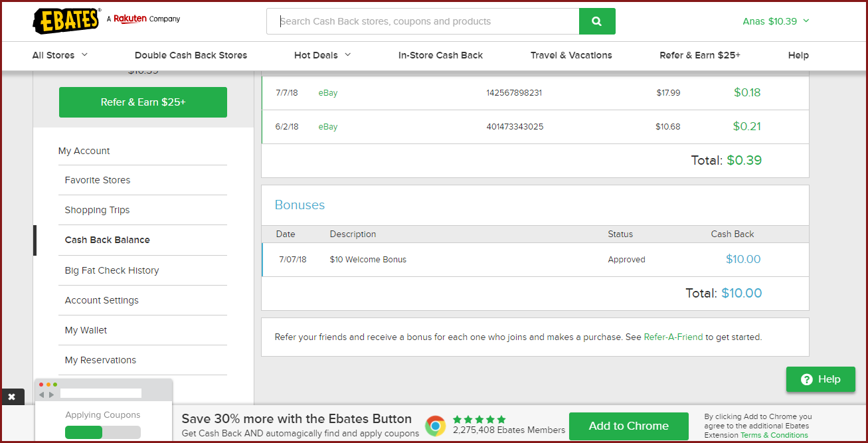Image resolution: width=868 pixels, height=443 pixels.
Task: Open the eBay link dated 7/7/18
Action: [x=328, y=93]
